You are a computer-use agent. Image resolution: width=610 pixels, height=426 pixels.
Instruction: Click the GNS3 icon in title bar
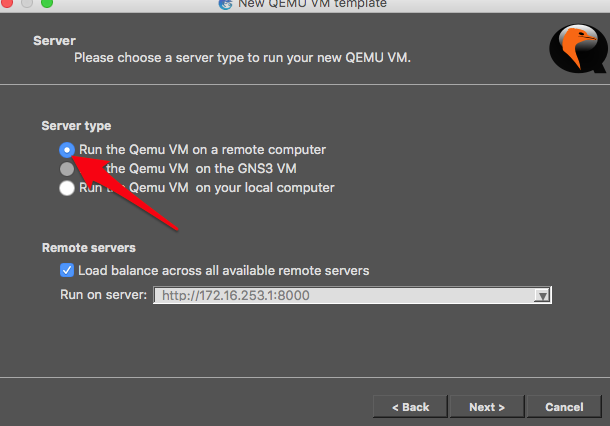pos(225,4)
